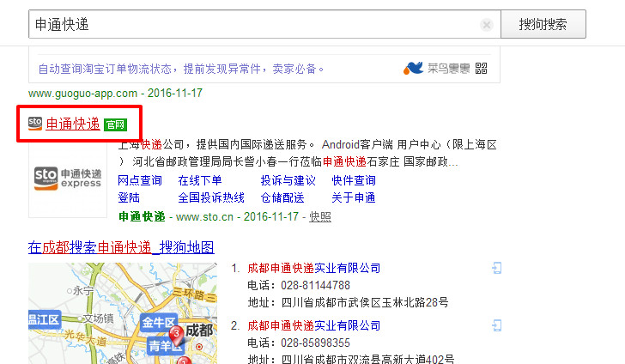The height and width of the screenshot is (364, 625).
Task: Open the 投诉与建议 sublink
Action: point(288,180)
